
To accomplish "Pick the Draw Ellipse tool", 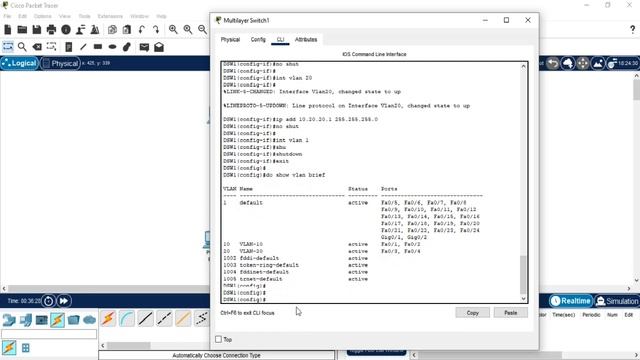I will click(x=112, y=47).
